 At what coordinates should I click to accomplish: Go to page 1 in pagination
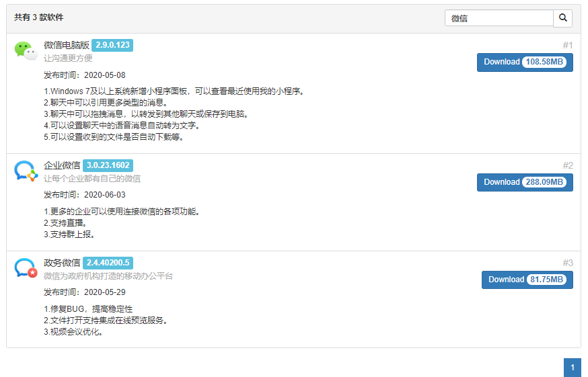click(573, 368)
